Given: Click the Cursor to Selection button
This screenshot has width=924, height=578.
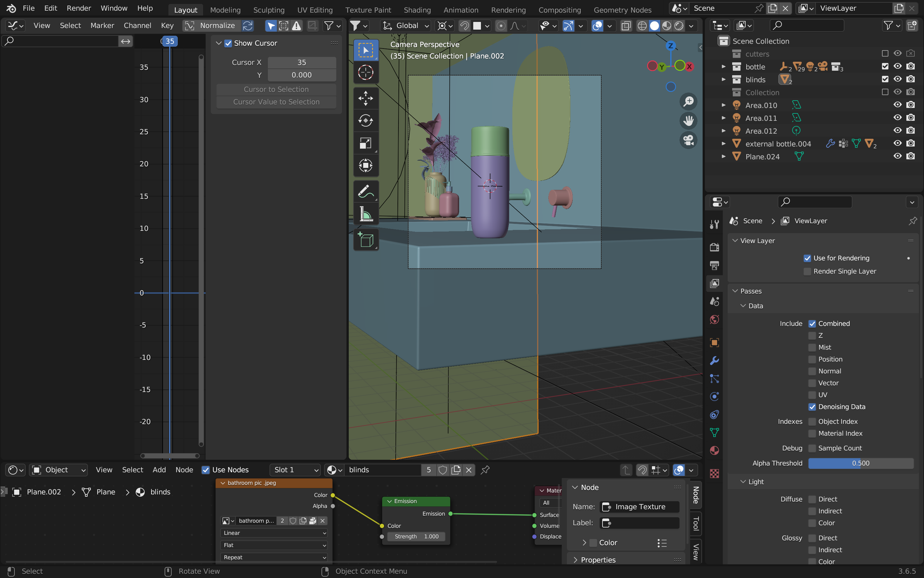Looking at the screenshot, I should tap(276, 89).
